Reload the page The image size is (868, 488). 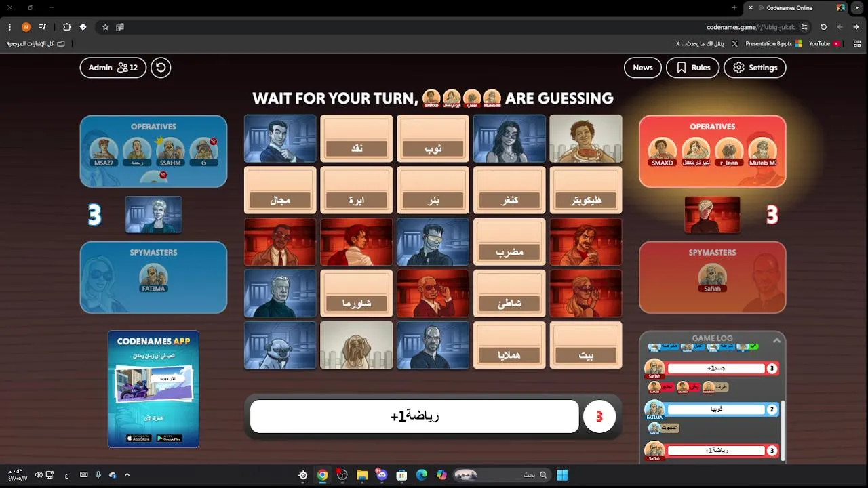point(823,27)
